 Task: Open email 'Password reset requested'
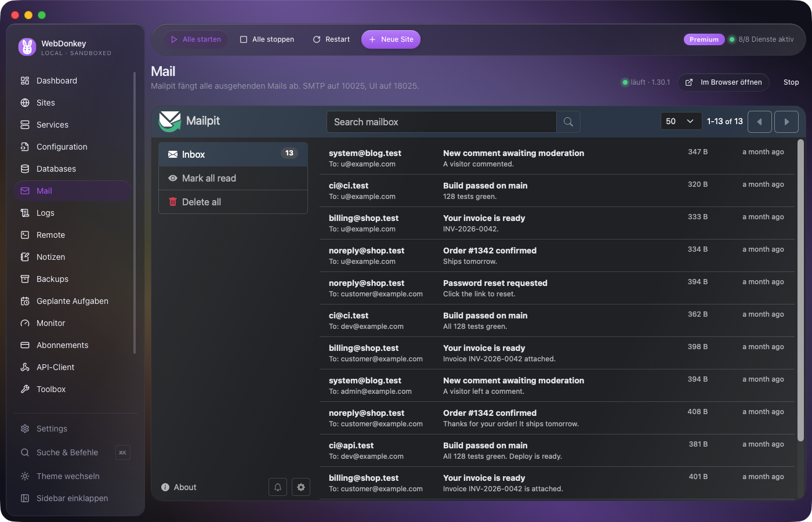pos(558,288)
